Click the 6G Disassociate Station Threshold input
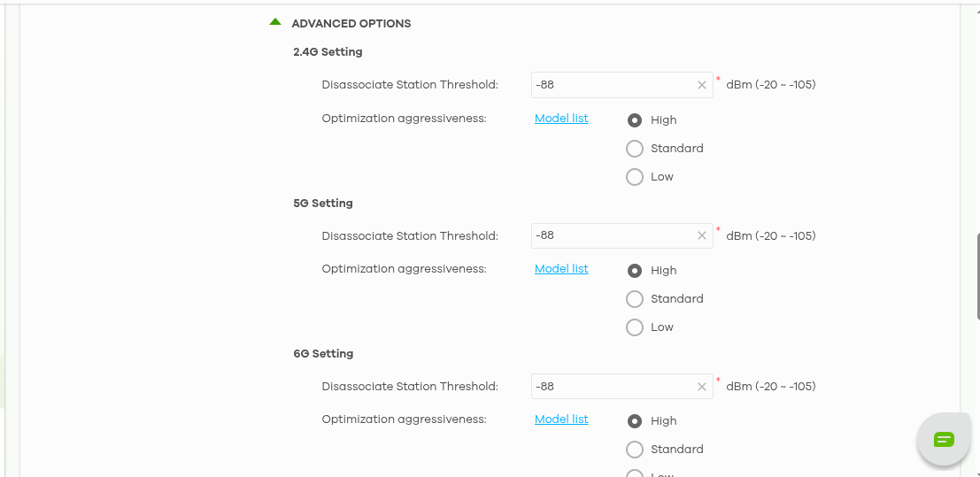The height and width of the screenshot is (477, 980). coord(611,387)
